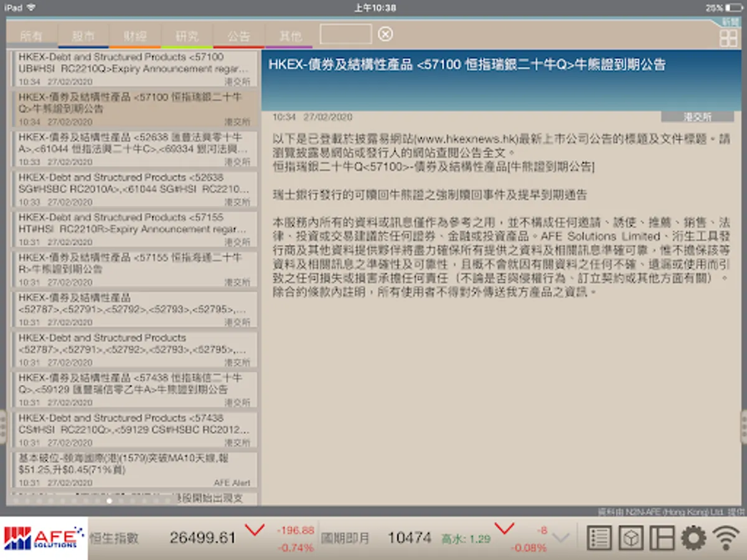Tap the red down arrow beside 恒生指數

(254, 530)
